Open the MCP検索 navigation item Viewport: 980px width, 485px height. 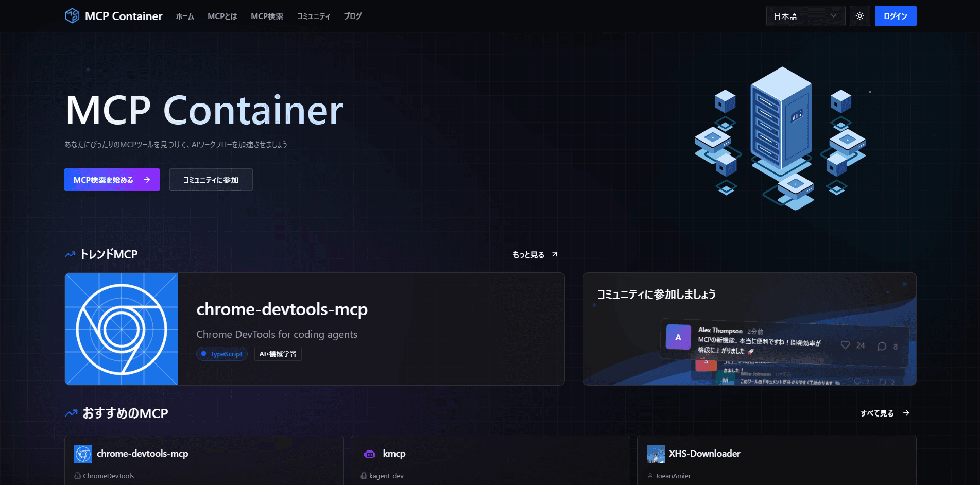(267, 16)
